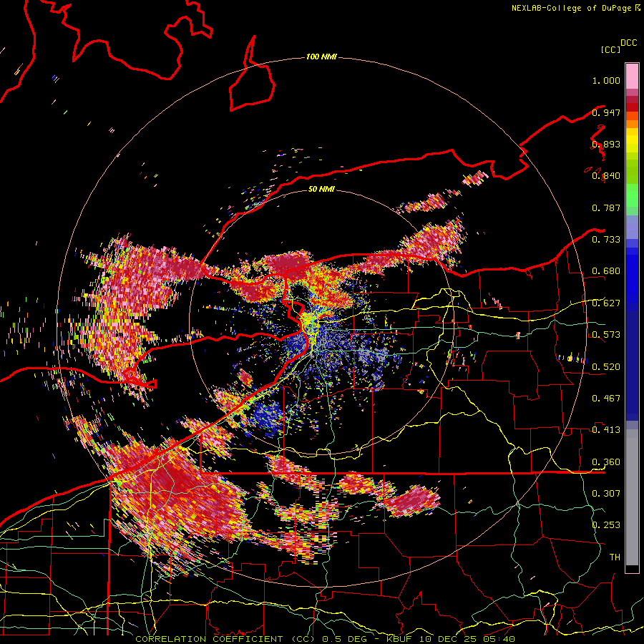The width and height of the screenshot is (644, 644).
Task: Select the 0.947 scale value
Action: pyautogui.click(x=606, y=112)
